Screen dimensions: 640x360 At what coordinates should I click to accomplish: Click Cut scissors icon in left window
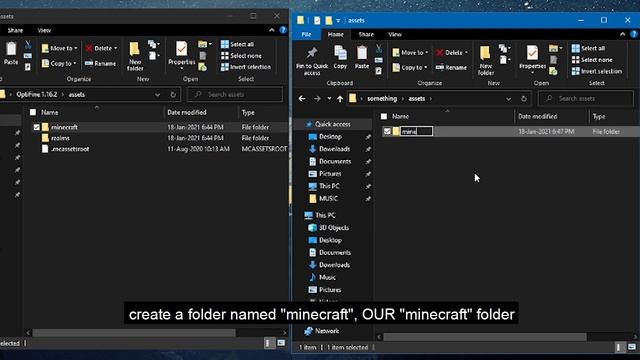[x=28, y=44]
